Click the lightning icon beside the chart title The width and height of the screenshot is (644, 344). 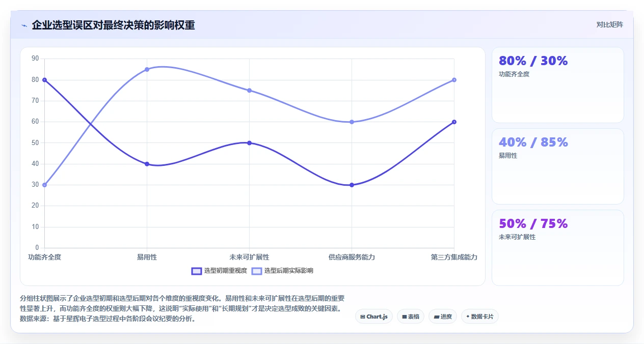coord(24,25)
